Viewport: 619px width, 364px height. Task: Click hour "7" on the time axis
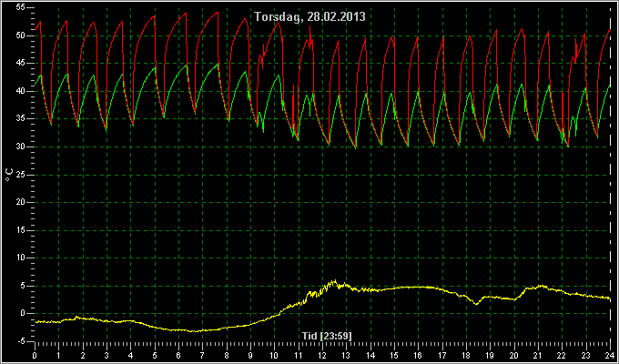coord(202,355)
